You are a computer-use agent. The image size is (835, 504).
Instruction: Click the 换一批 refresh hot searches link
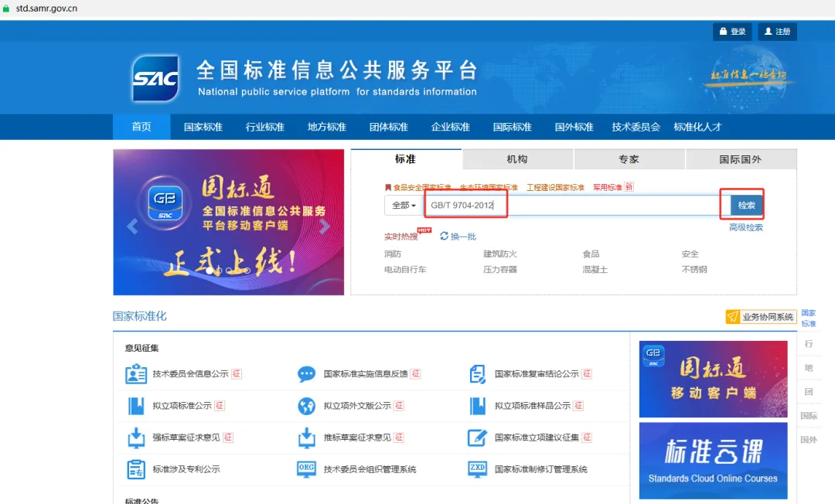tap(463, 237)
